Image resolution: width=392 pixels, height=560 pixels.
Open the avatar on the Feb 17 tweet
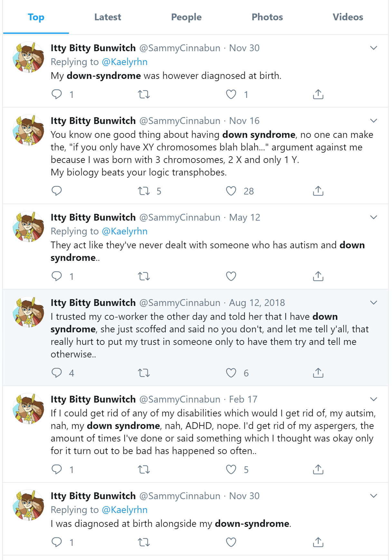[29, 408]
